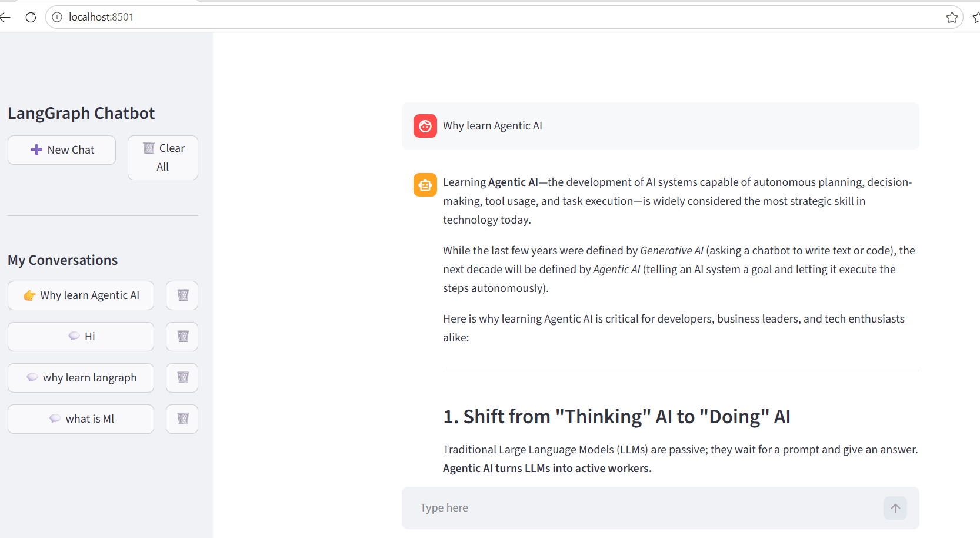Bookmark this page with the star icon
This screenshot has height=538, width=980.
pos(952,17)
